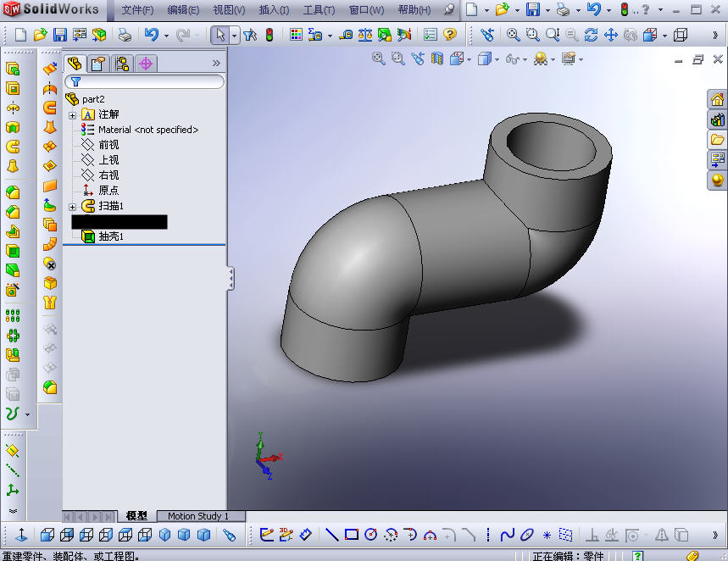Open the 插入(I) menu

click(x=274, y=10)
